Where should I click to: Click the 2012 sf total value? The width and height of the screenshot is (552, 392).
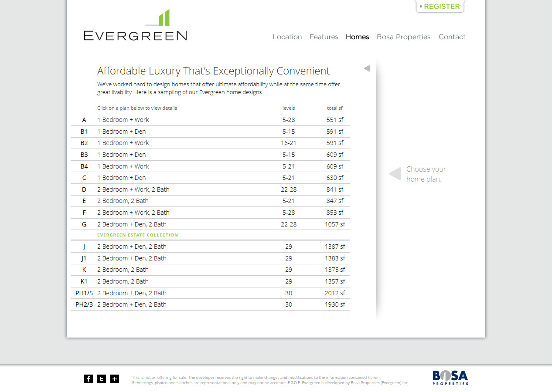coord(335,293)
